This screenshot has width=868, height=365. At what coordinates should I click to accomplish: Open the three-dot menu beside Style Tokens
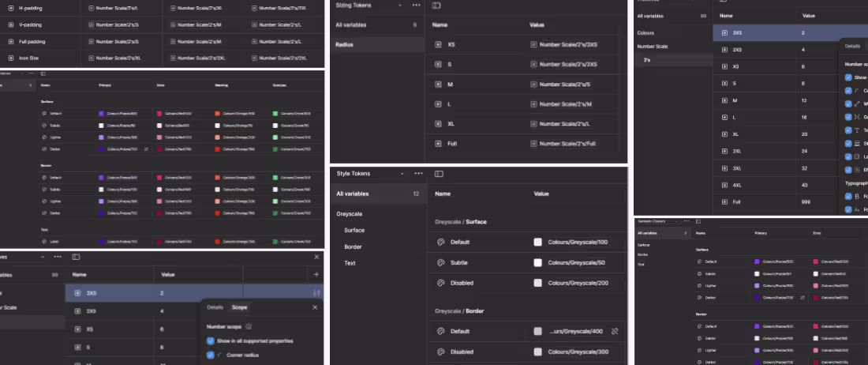pos(418,173)
